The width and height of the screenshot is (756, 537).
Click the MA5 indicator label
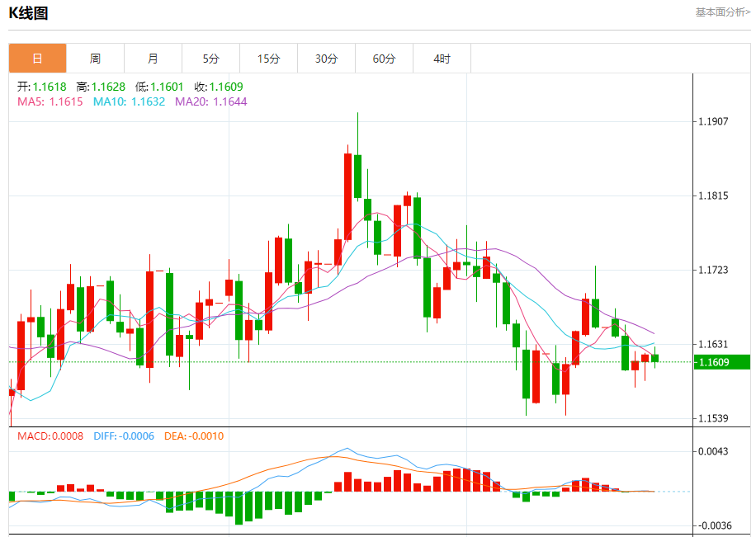[50, 101]
